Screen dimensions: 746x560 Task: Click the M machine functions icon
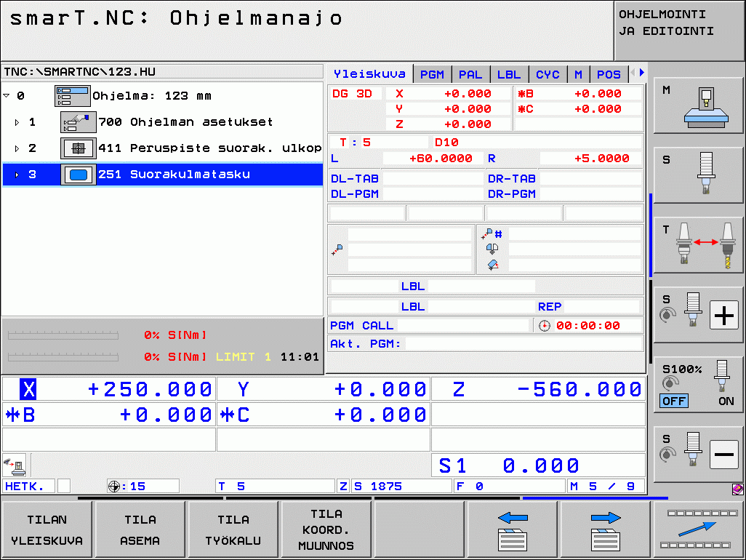click(x=698, y=105)
